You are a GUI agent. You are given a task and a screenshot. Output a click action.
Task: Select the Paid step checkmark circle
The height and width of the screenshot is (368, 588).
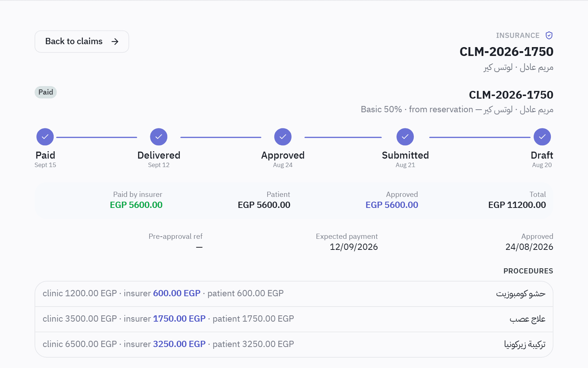point(45,137)
